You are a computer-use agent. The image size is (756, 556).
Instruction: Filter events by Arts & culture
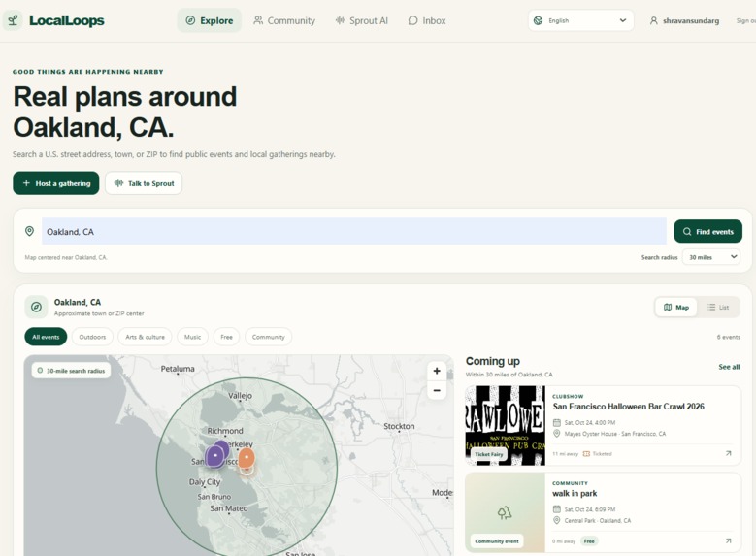[x=145, y=337]
